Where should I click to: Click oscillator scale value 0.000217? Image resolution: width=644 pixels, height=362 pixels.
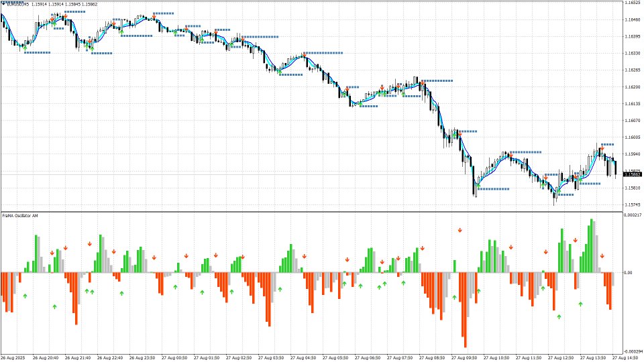(x=633, y=215)
